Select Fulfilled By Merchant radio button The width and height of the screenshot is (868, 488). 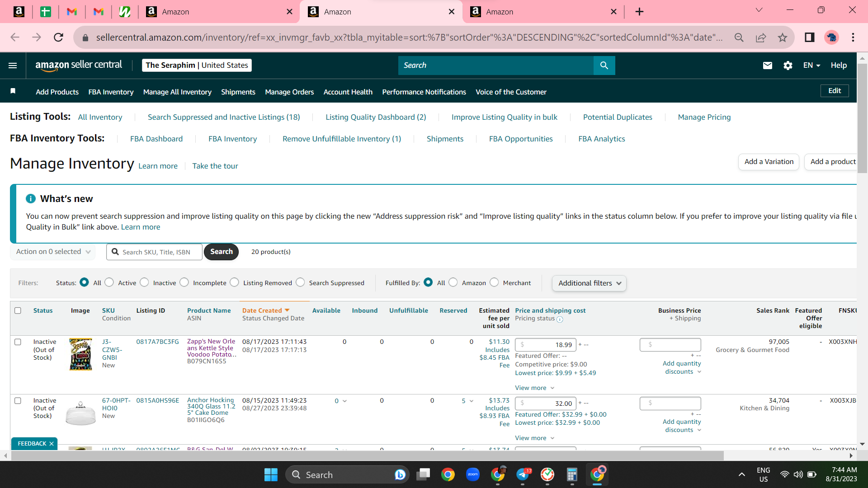pos(494,282)
